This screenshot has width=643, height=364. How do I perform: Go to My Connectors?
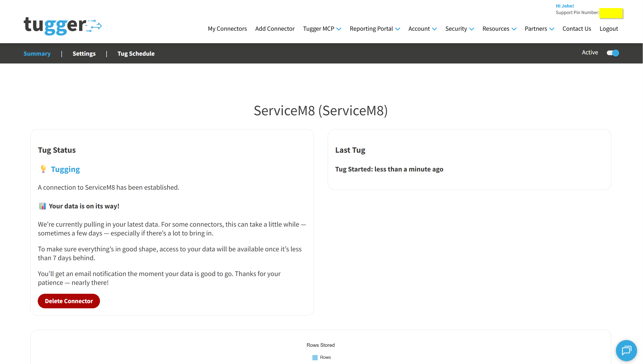[x=227, y=29]
